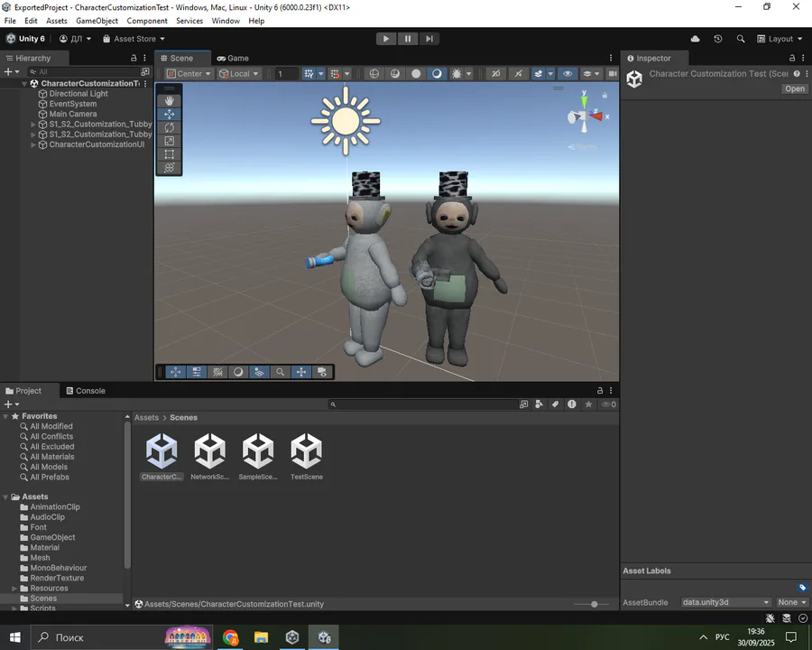812x650 pixels.
Task: Select shaded wireframe draw mode icon
Action: (395, 74)
